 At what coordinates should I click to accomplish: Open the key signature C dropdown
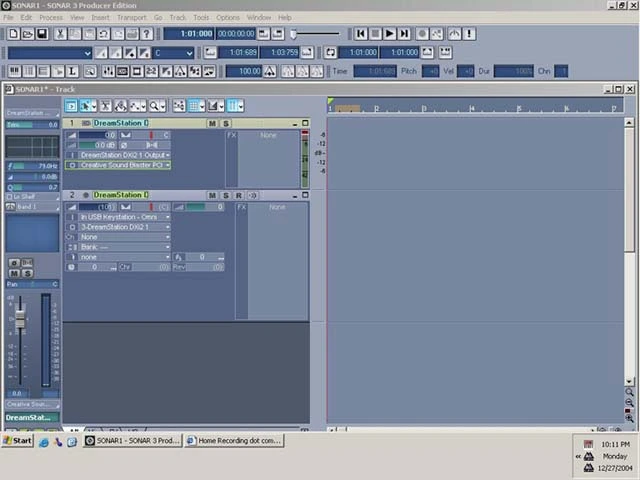click(173, 53)
